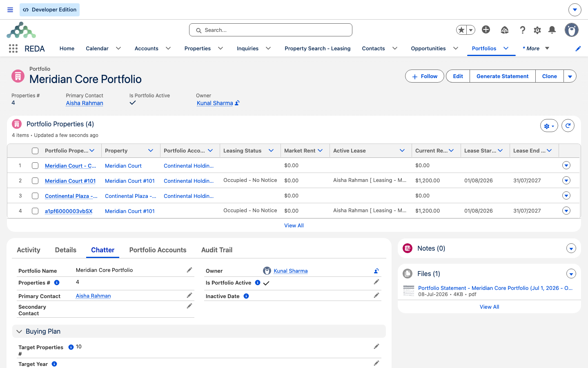Go to the Opportunities nav tab

428,48
